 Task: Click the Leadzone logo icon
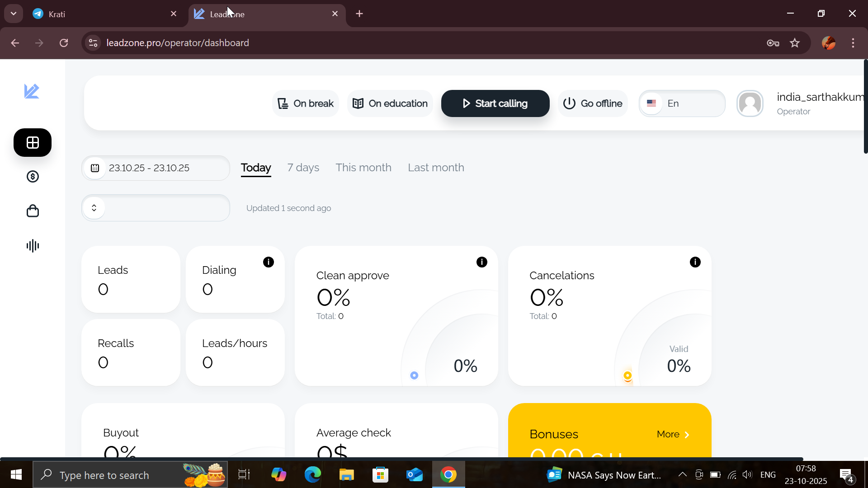tap(32, 91)
